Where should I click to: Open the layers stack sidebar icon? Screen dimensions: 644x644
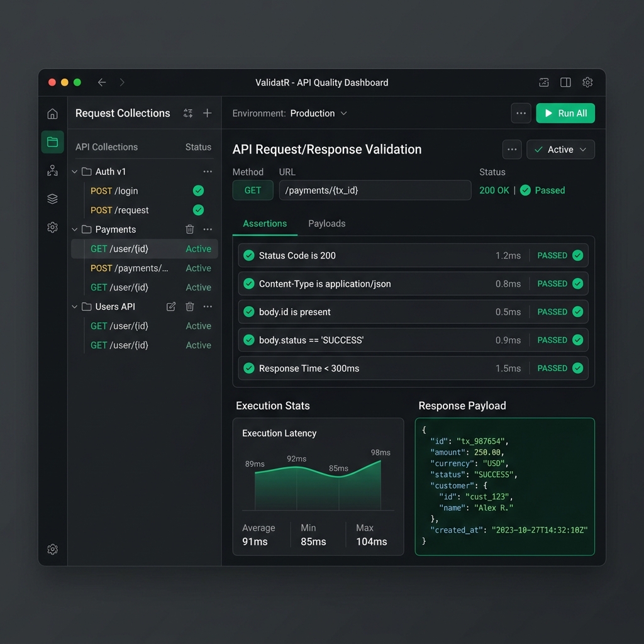[52, 199]
